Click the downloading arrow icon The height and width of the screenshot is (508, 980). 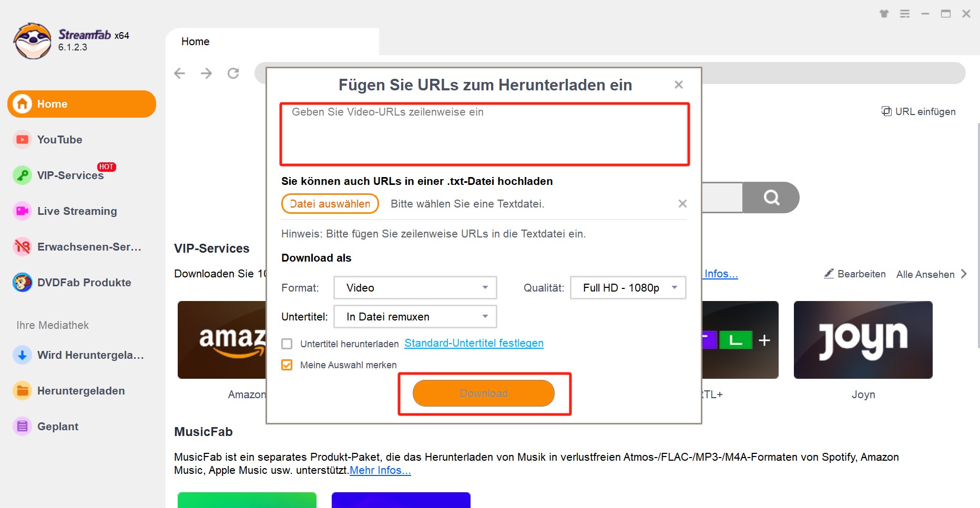pos(22,355)
